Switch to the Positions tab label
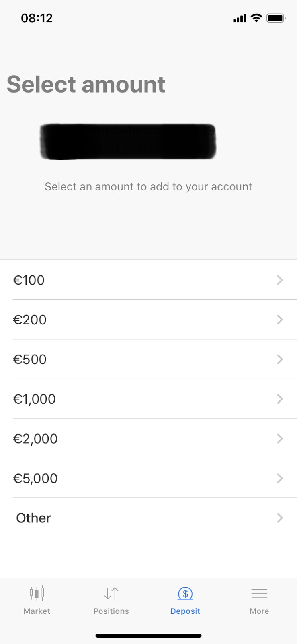This screenshot has height=644, width=297. [x=111, y=611]
